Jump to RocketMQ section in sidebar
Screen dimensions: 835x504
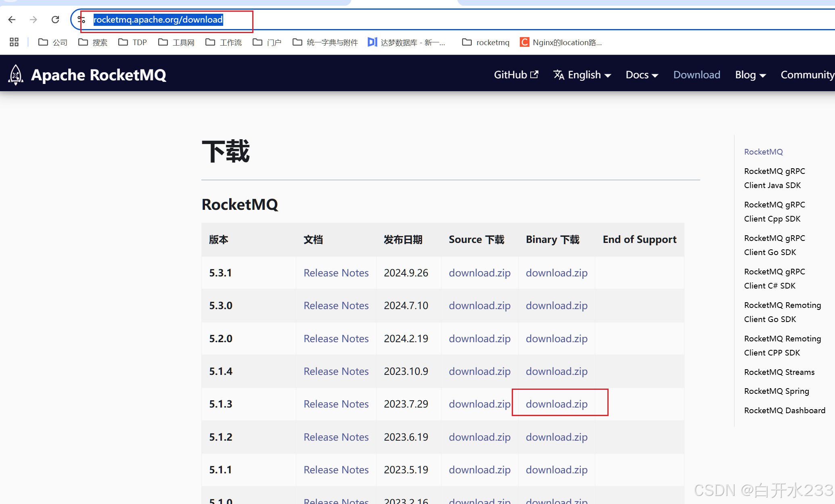pyautogui.click(x=763, y=152)
